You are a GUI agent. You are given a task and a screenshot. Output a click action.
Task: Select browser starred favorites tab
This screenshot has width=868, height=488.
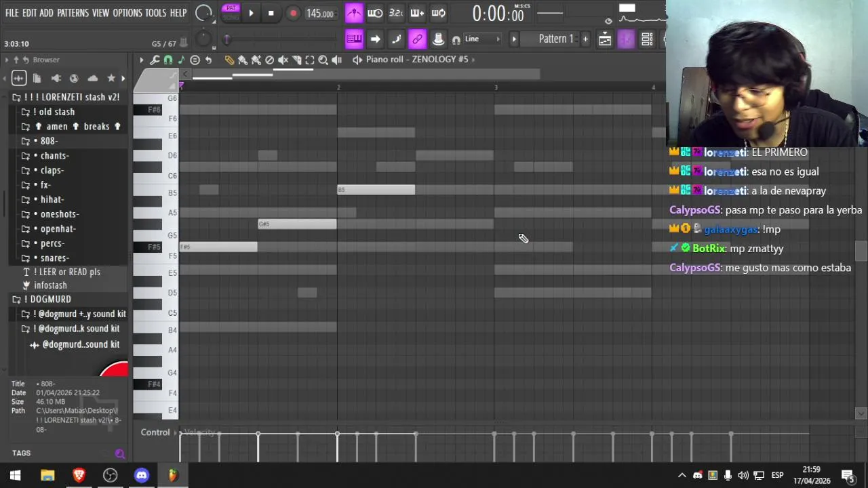(x=111, y=78)
